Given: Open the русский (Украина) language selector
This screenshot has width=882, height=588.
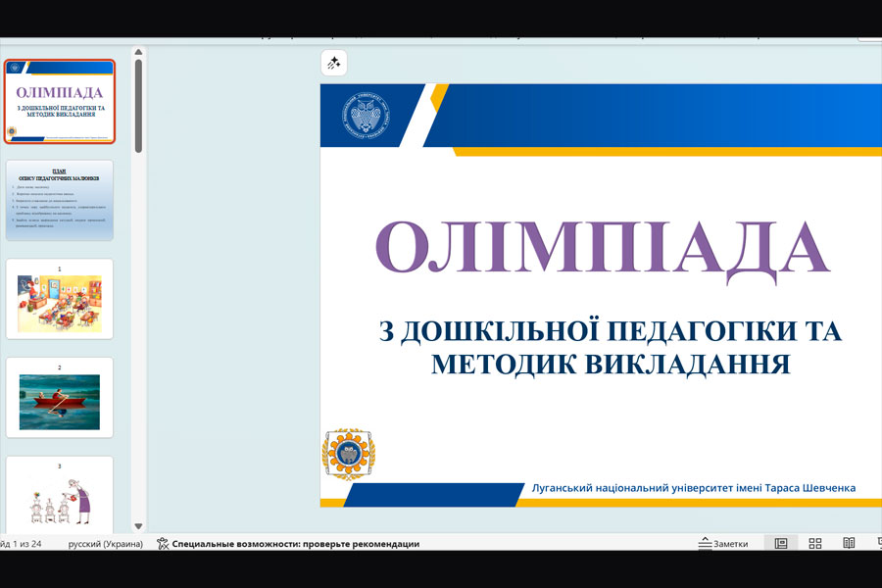Looking at the screenshot, I should [x=106, y=544].
